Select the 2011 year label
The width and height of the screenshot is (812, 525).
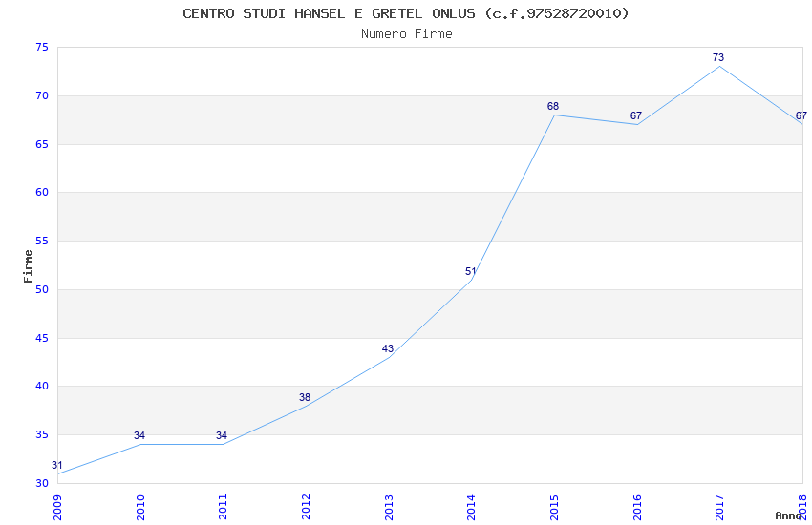[x=224, y=508]
